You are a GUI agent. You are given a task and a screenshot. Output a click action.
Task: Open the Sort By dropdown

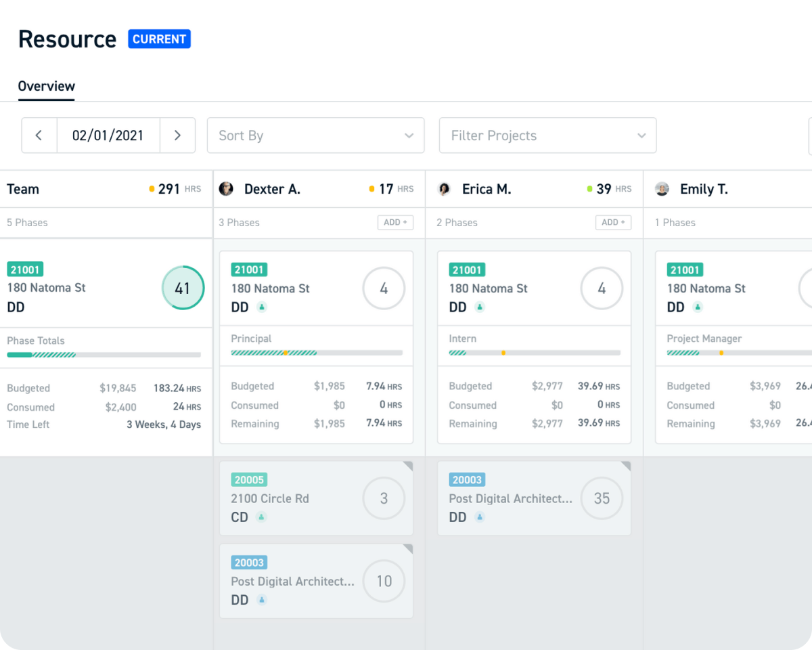pyautogui.click(x=315, y=135)
